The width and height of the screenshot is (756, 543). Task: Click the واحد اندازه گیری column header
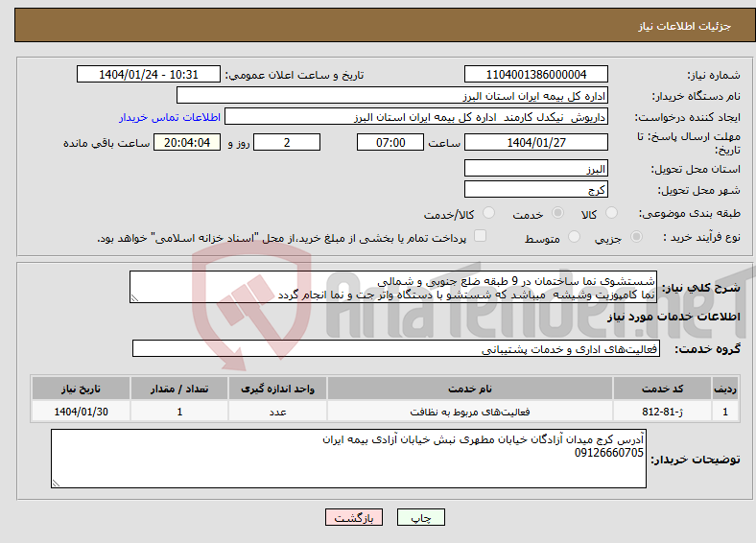tap(277, 389)
